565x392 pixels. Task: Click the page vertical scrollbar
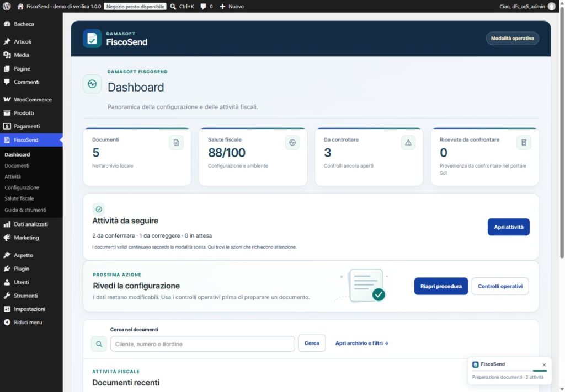coord(562,132)
